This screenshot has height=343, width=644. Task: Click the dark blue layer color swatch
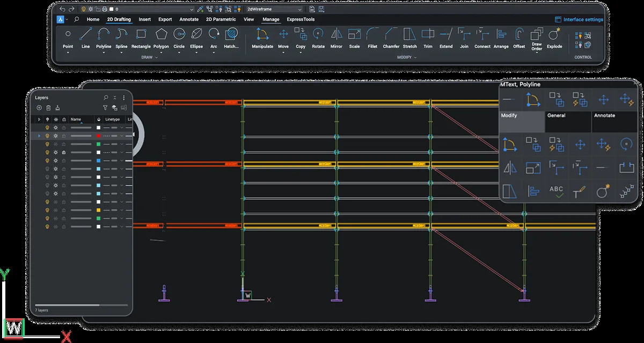coord(99,160)
